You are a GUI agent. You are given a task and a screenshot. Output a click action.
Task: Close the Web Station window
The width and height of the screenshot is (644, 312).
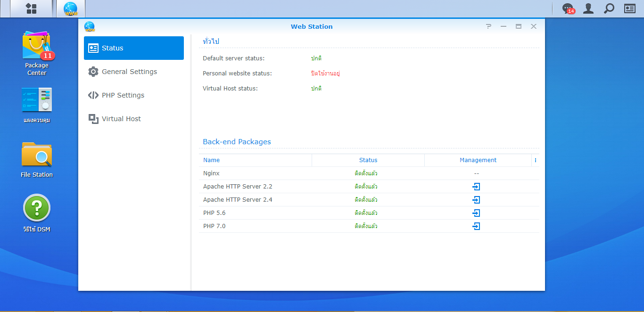[534, 26]
